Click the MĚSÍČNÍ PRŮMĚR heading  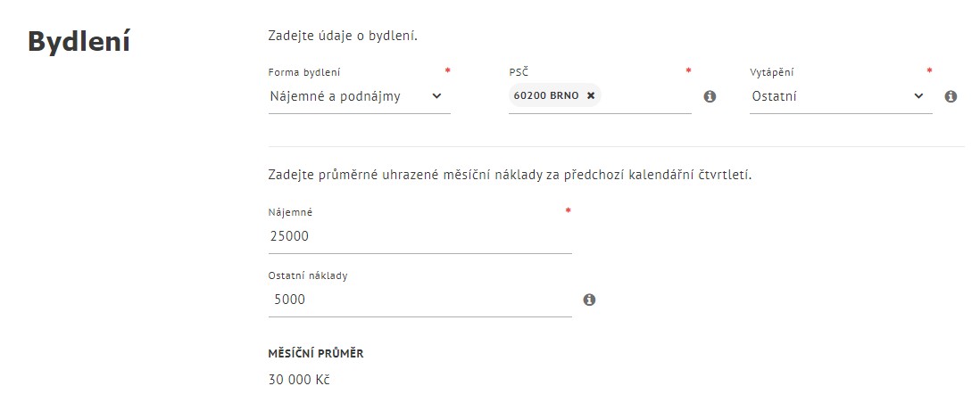(x=316, y=353)
